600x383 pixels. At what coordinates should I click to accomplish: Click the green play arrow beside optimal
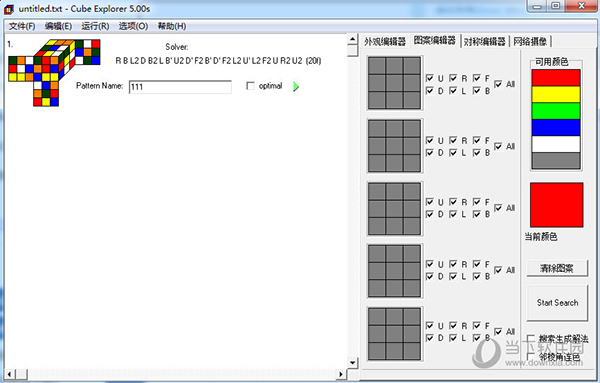[x=296, y=86]
